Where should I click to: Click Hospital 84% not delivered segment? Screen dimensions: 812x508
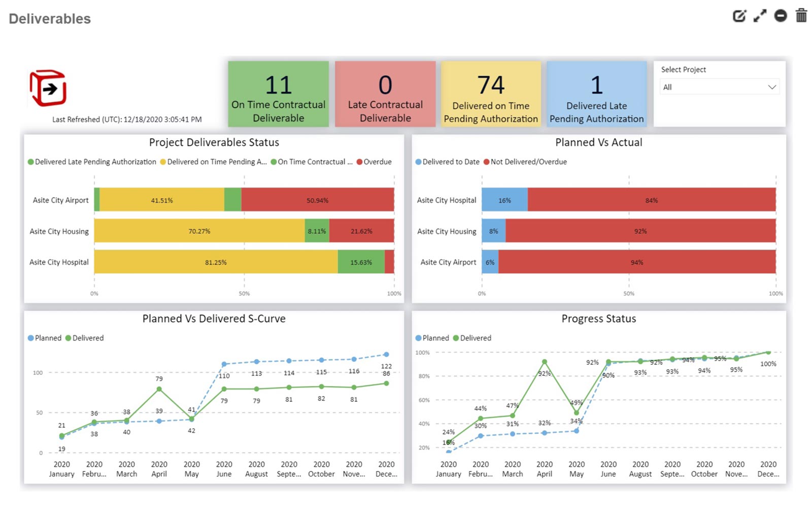point(652,200)
